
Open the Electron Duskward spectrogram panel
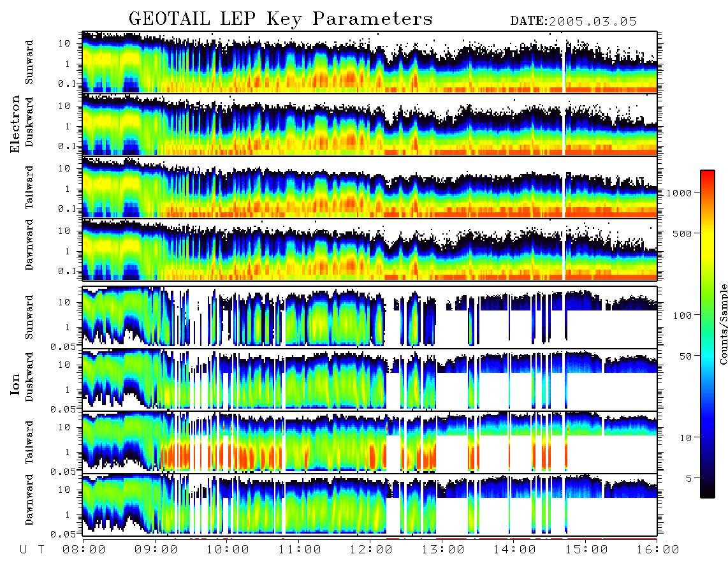tap(370, 124)
